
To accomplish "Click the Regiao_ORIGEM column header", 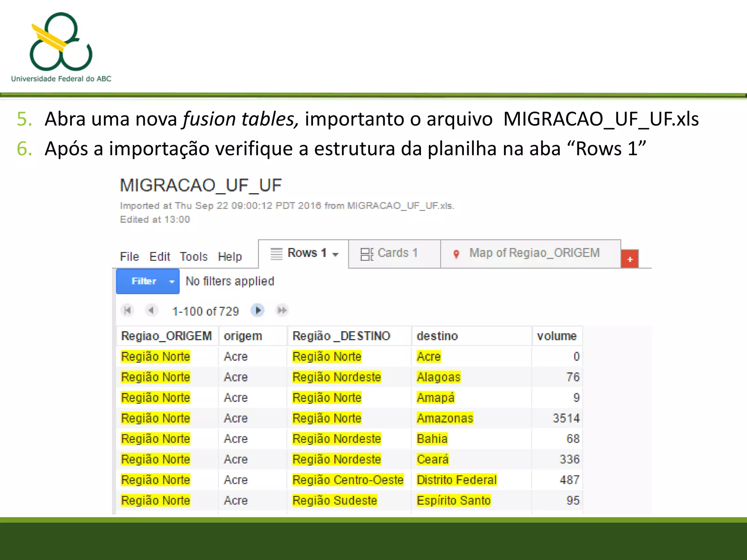I will pos(167,336).
